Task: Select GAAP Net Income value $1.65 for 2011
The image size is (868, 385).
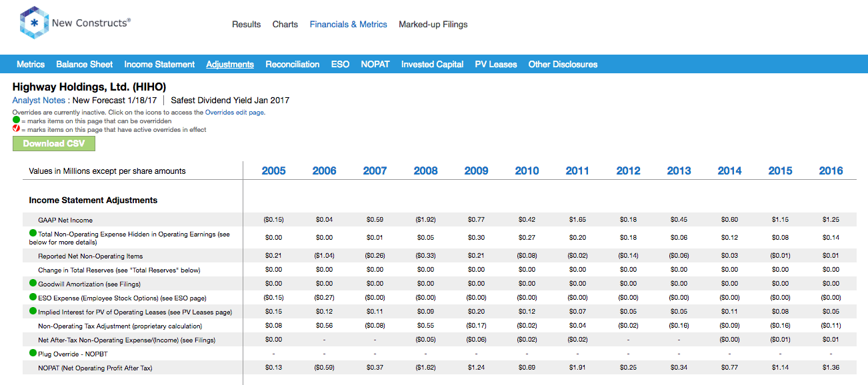Action: coord(577,220)
